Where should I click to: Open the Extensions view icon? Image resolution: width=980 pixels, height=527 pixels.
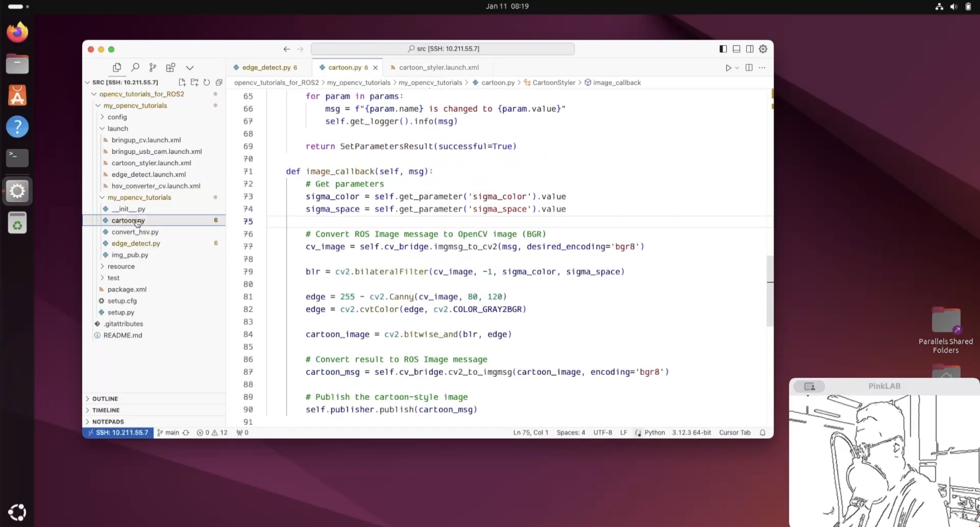click(x=171, y=67)
